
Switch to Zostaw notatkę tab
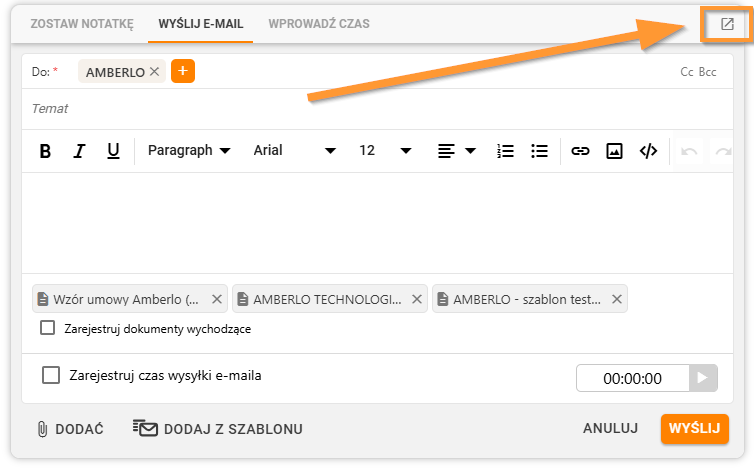82,24
